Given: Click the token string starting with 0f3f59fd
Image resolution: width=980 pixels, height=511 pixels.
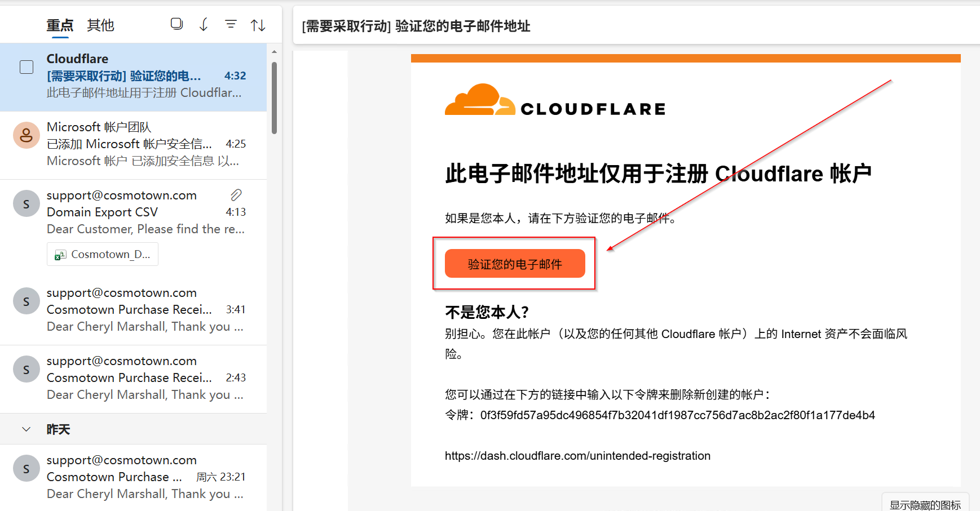Looking at the screenshot, I should pos(678,415).
